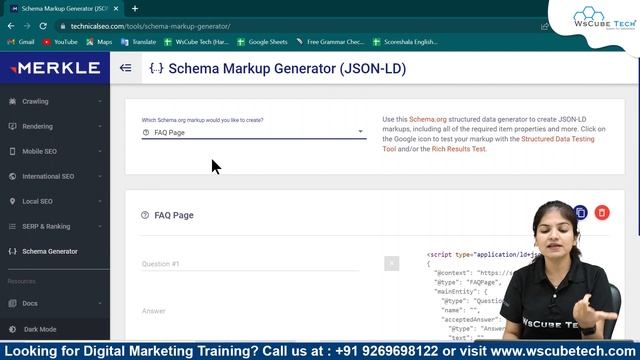Viewport: 640px width, 360px height.
Task: Expand the Mobile SEO menu
Action: (55, 151)
